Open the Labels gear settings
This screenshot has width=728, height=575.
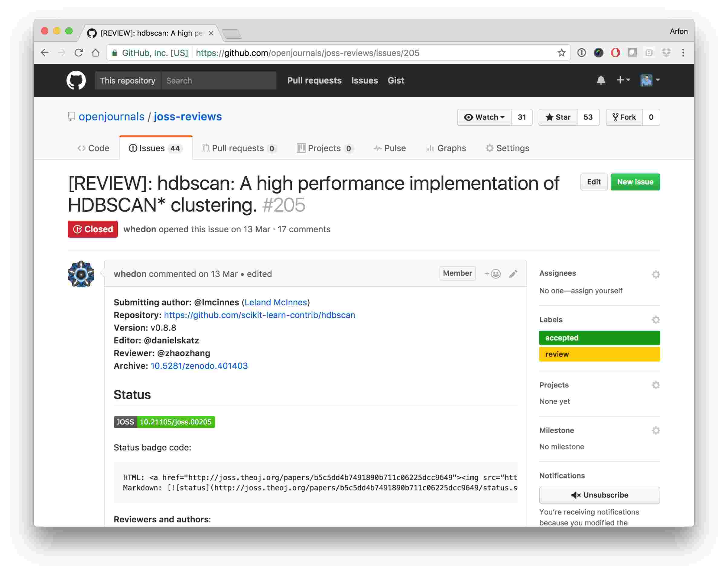point(656,320)
